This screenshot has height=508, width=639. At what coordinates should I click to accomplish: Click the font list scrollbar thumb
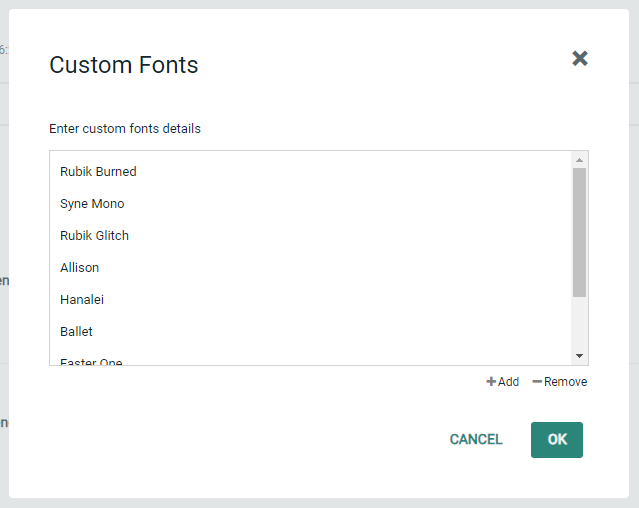579,232
